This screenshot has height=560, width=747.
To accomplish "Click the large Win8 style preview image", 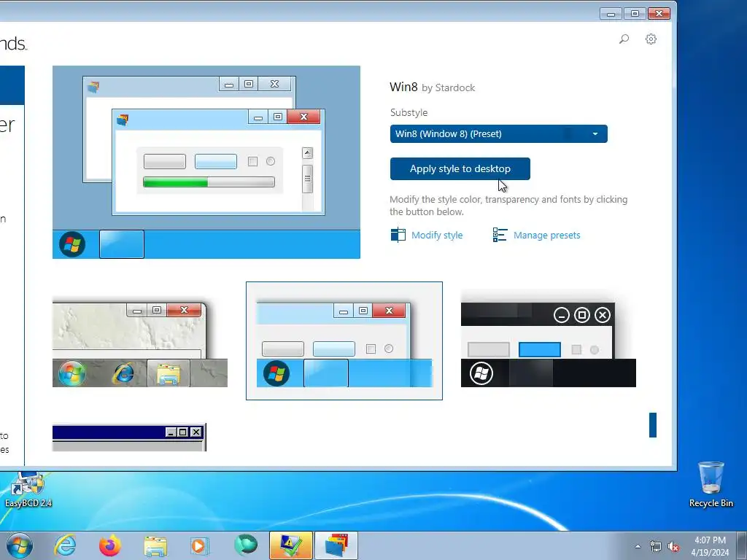I will point(206,163).
